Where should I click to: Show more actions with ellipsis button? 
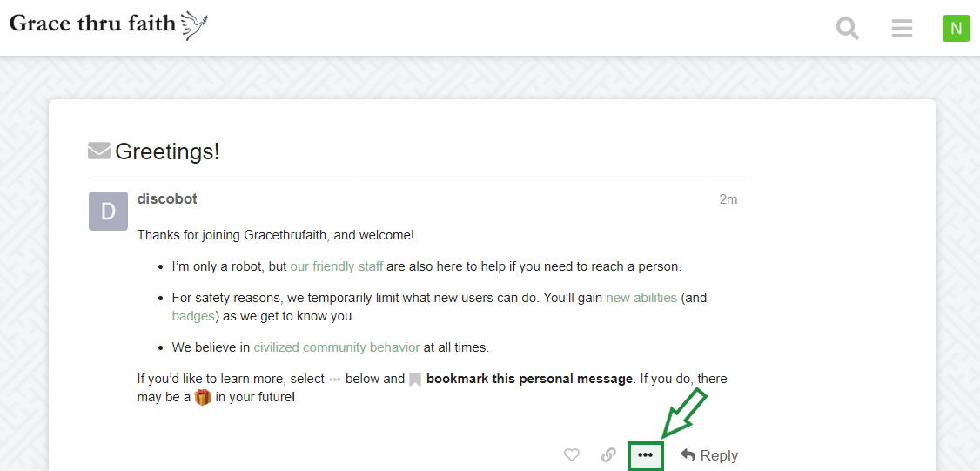point(646,454)
